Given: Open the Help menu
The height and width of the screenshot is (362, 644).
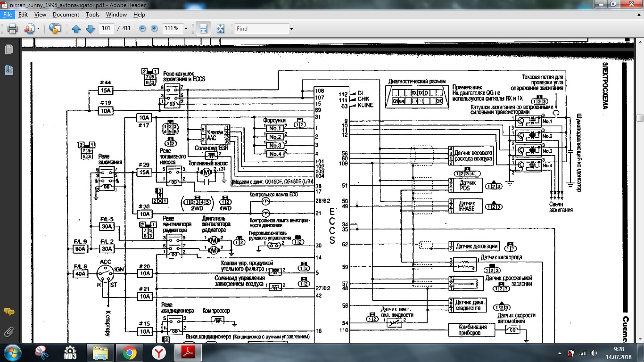Looking at the screenshot, I should 139,15.
